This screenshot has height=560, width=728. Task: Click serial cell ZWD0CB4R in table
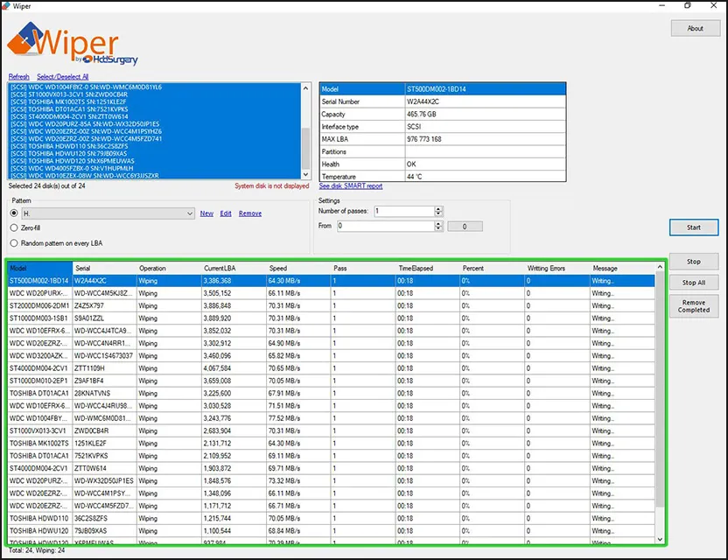click(x=104, y=431)
